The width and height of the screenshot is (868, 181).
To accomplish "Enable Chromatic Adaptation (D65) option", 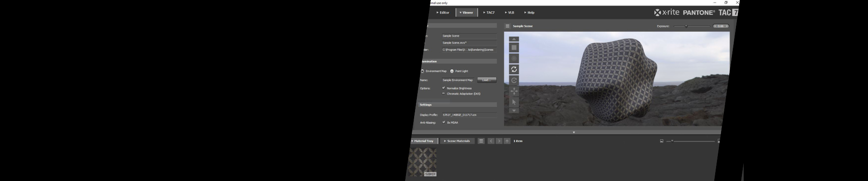I will (443, 94).
